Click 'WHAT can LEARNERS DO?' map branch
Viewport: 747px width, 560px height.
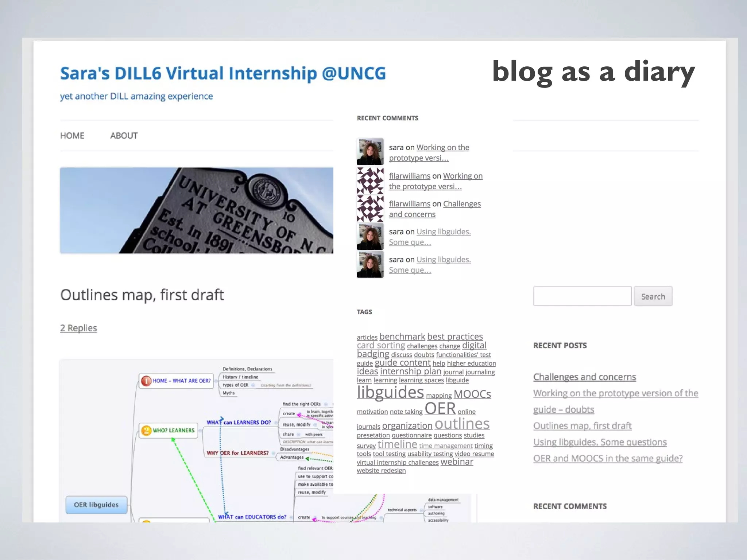click(239, 422)
